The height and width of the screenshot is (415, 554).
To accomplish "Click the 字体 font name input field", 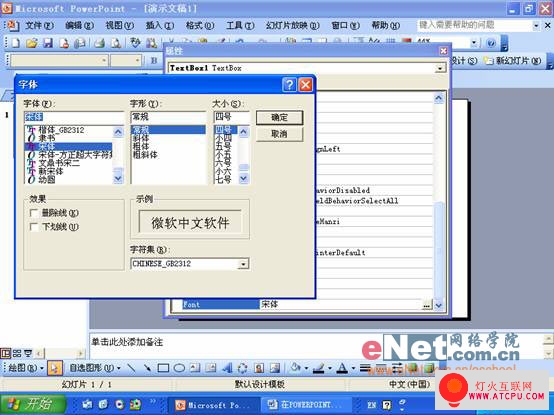I will point(74,117).
